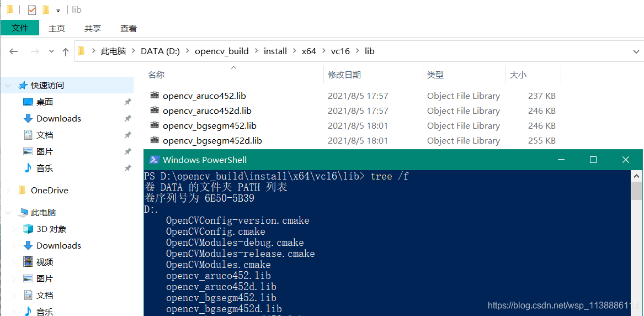This screenshot has width=644, height=316.
Task: Switch to the 主页 ribbon tab
Action: pyautogui.click(x=57, y=28)
